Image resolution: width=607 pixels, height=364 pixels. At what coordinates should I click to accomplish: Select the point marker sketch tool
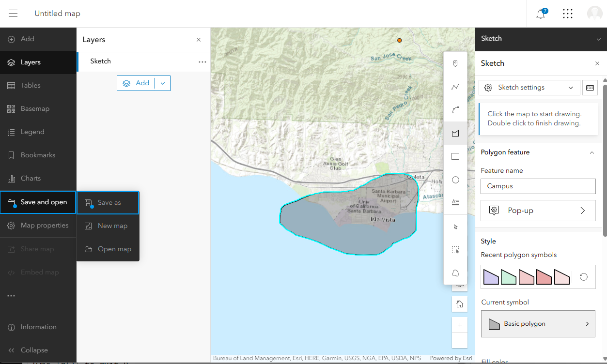pyautogui.click(x=455, y=63)
